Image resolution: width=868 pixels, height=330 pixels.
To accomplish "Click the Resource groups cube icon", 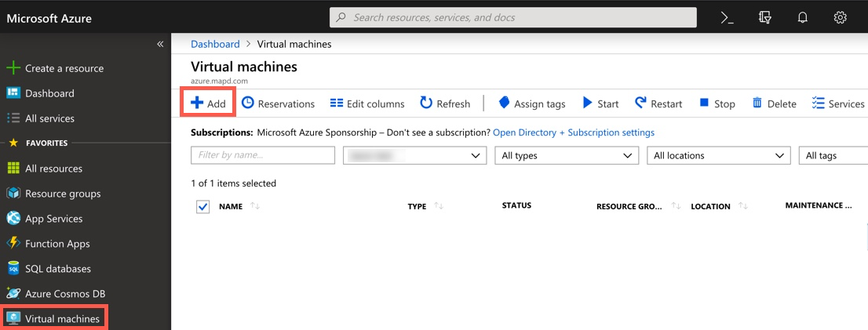I will [x=13, y=194].
